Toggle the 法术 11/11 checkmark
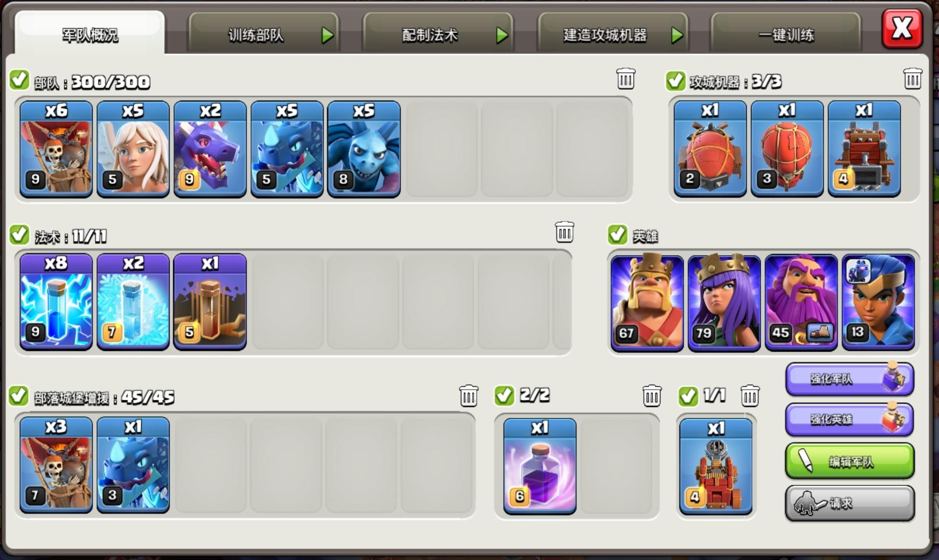The image size is (939, 560). pos(19,234)
